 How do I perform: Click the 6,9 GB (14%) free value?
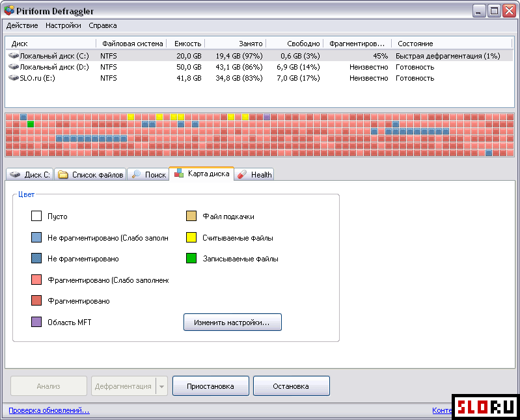click(298, 67)
